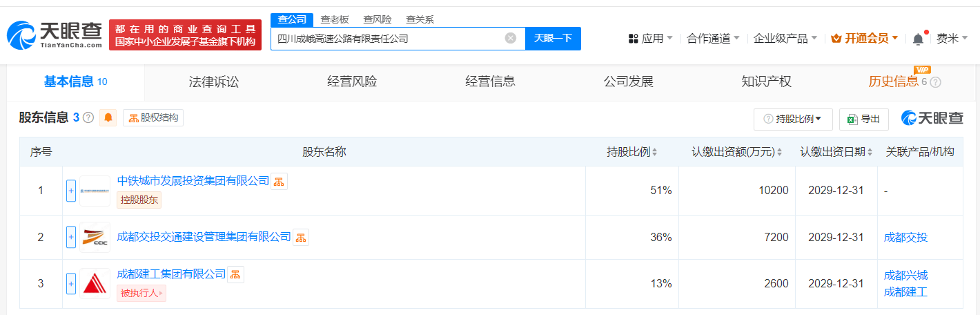Open 成都交投交通建设管理集团有限公司 link

click(204, 237)
